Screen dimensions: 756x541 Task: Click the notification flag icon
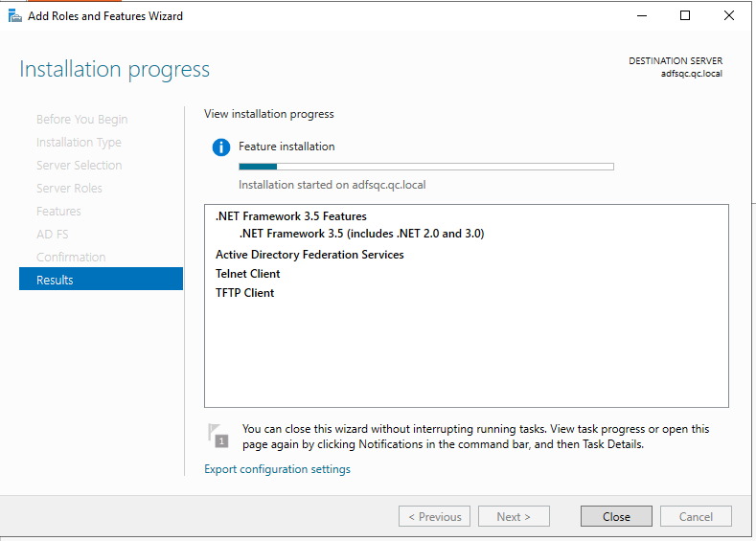(218, 435)
